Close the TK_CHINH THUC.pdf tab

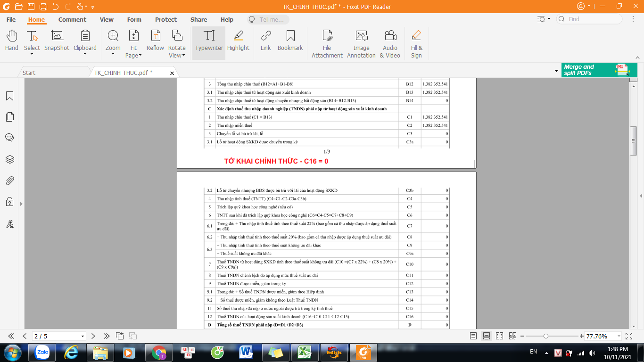pos(172,73)
